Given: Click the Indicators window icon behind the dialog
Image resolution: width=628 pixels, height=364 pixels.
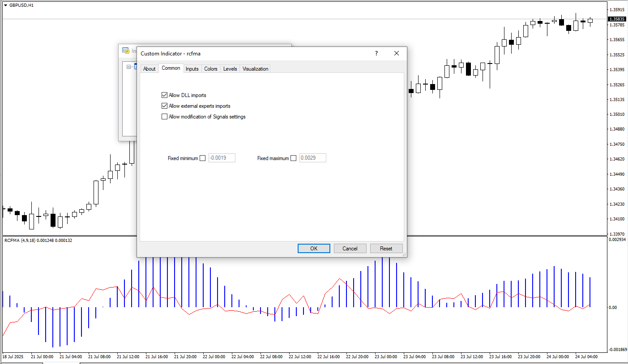Looking at the screenshot, I should click(x=126, y=51).
